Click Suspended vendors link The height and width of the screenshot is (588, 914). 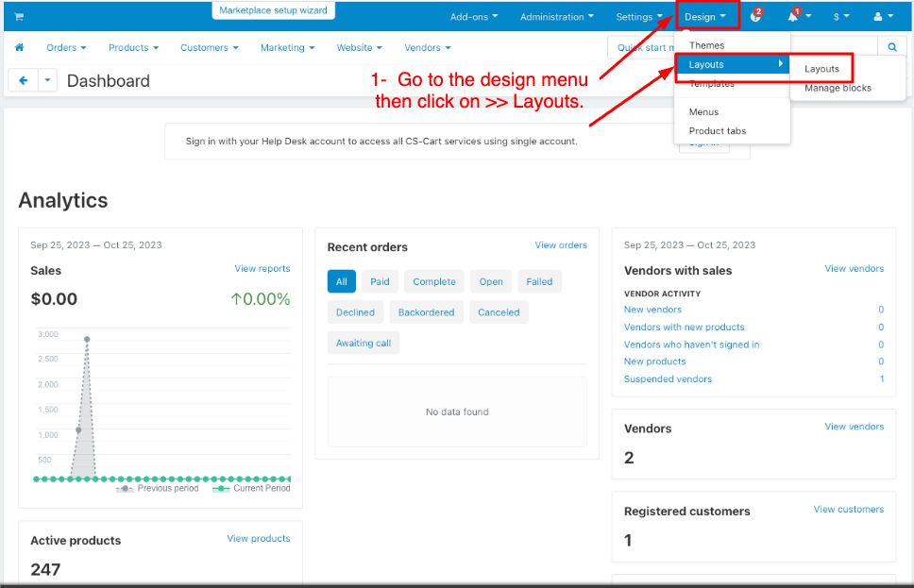(x=668, y=378)
